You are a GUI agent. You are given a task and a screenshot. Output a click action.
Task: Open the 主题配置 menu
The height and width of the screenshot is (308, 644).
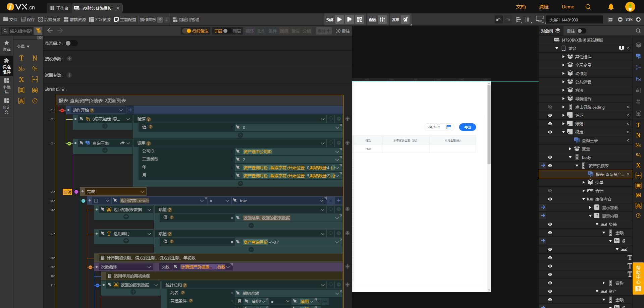(x=125, y=19)
